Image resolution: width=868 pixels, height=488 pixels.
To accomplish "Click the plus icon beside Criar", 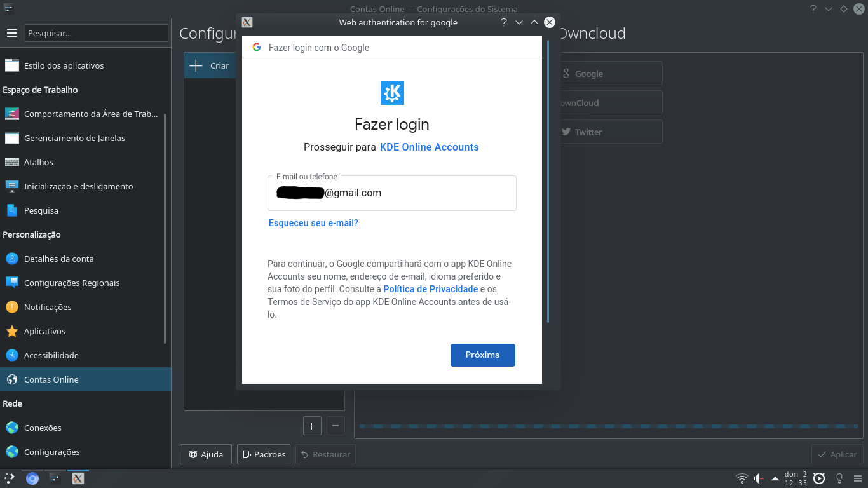I will (x=196, y=65).
